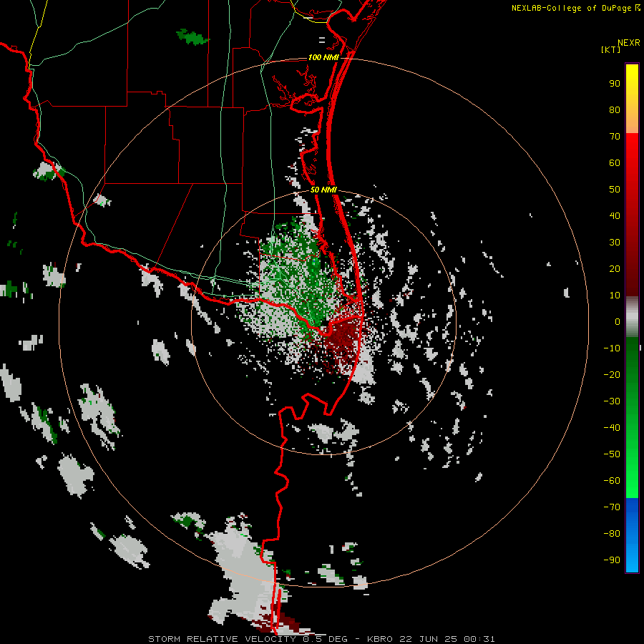Click the 80 value on velocity scale

click(x=615, y=110)
